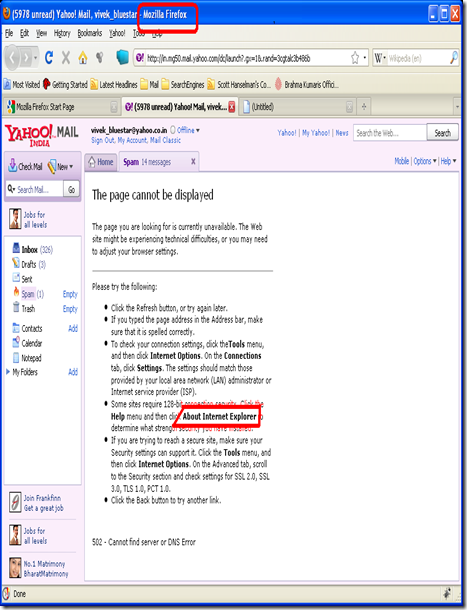Click the Search Mail input field
The image size is (467, 610).
click(37, 189)
